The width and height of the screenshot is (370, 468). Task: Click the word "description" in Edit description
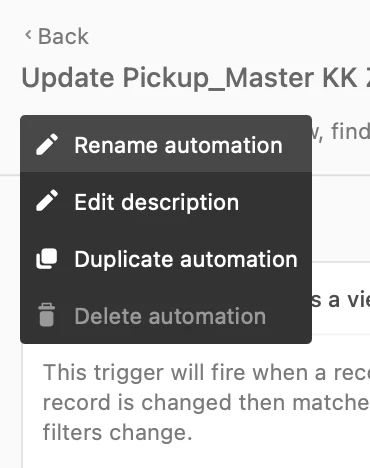tap(180, 203)
